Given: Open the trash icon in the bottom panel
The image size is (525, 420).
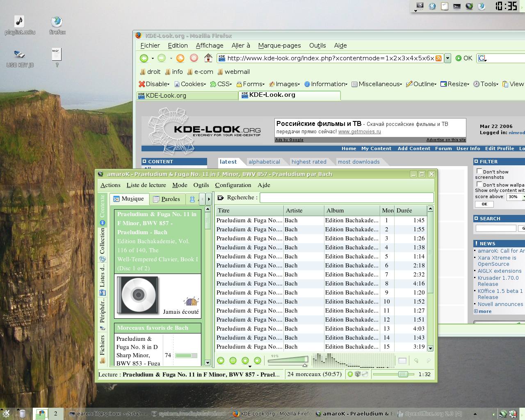Looking at the screenshot, I should click(23, 413).
